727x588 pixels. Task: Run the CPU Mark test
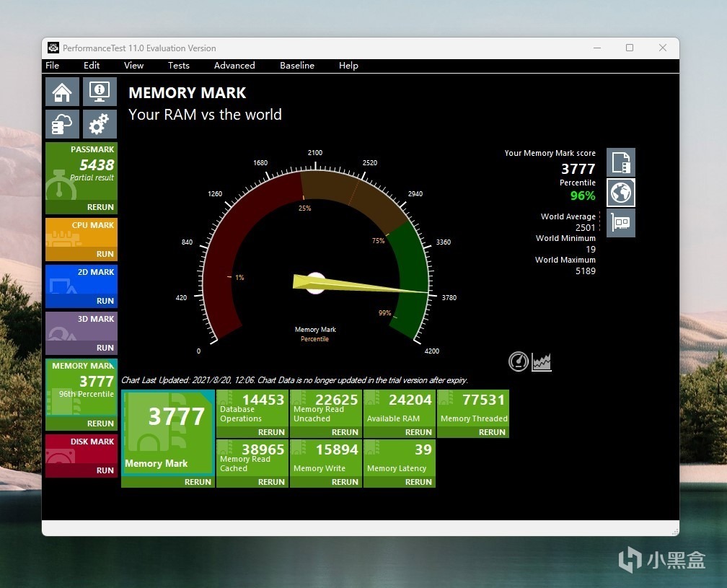click(105, 254)
